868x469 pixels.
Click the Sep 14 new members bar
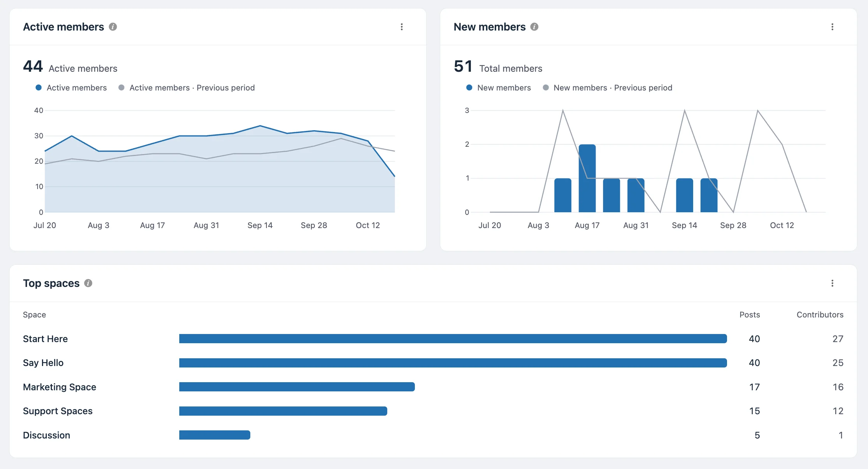[x=685, y=195]
